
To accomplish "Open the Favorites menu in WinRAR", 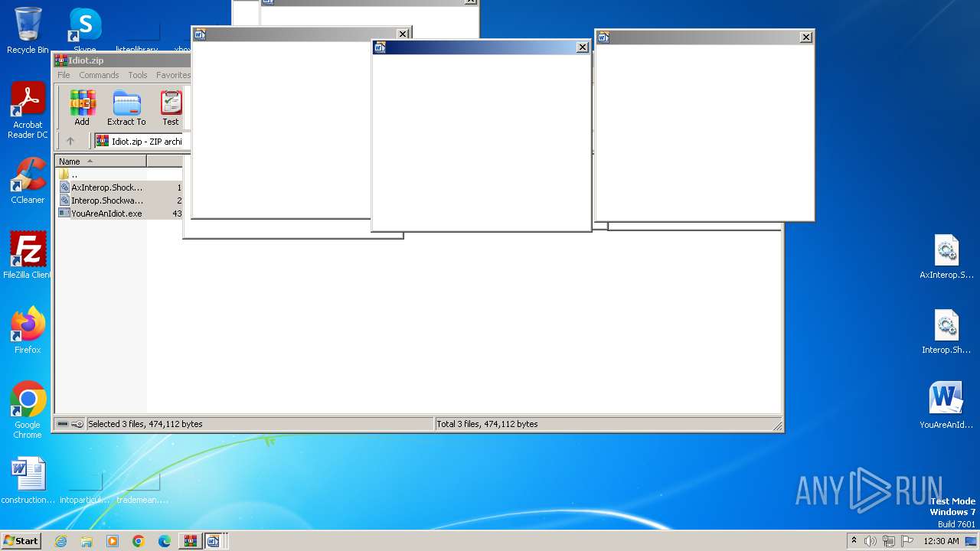I will pyautogui.click(x=173, y=75).
